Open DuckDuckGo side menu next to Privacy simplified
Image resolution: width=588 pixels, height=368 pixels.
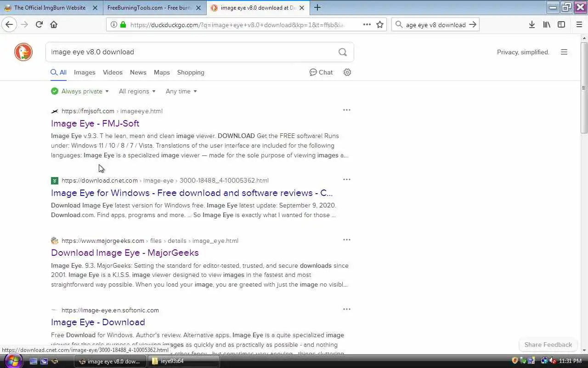coord(564,52)
